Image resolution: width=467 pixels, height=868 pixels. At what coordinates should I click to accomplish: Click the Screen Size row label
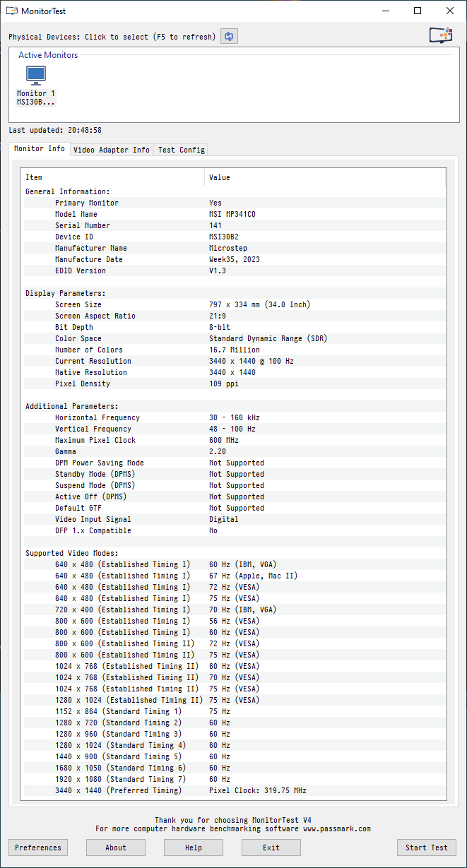point(78,304)
